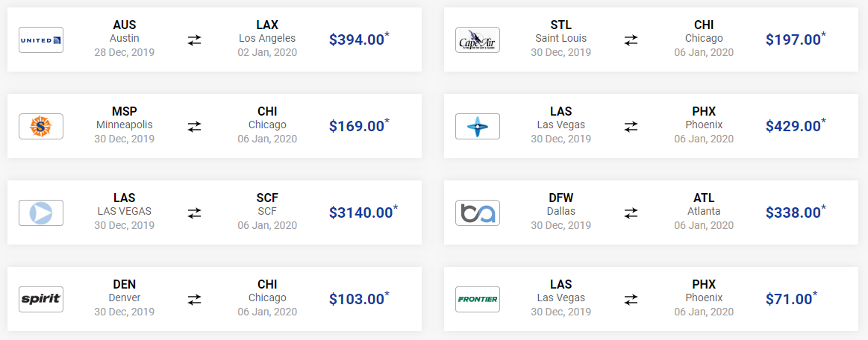Click the blue play-arrow airline logo
This screenshot has height=340, width=868.
41,212
